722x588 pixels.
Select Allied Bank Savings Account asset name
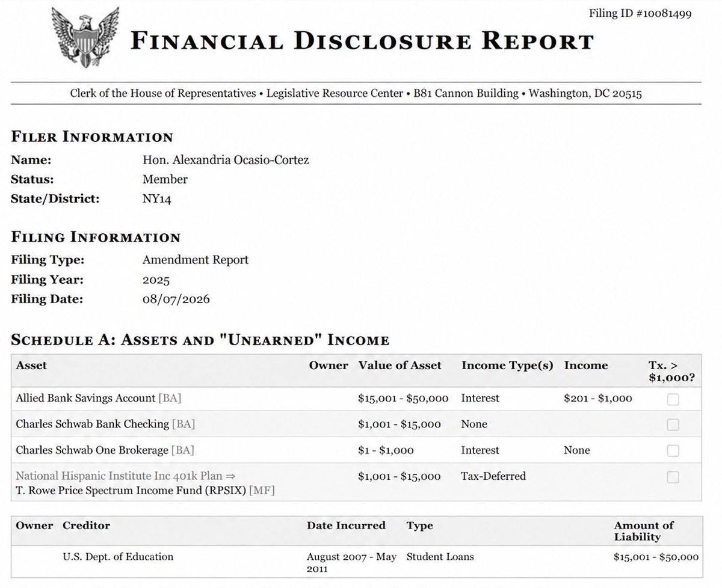tap(85, 398)
